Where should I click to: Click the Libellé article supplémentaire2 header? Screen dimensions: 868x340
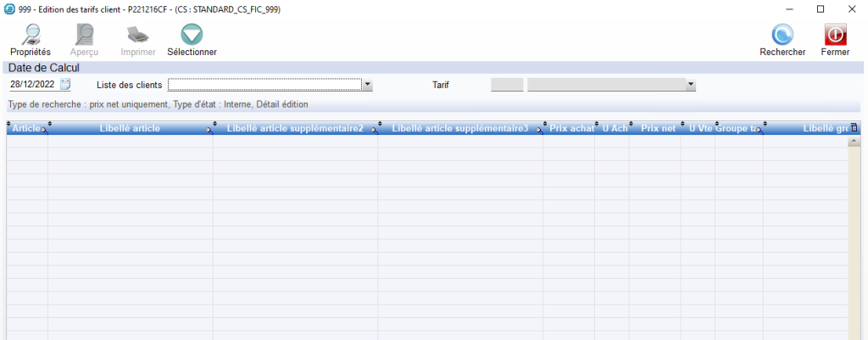tap(295, 128)
